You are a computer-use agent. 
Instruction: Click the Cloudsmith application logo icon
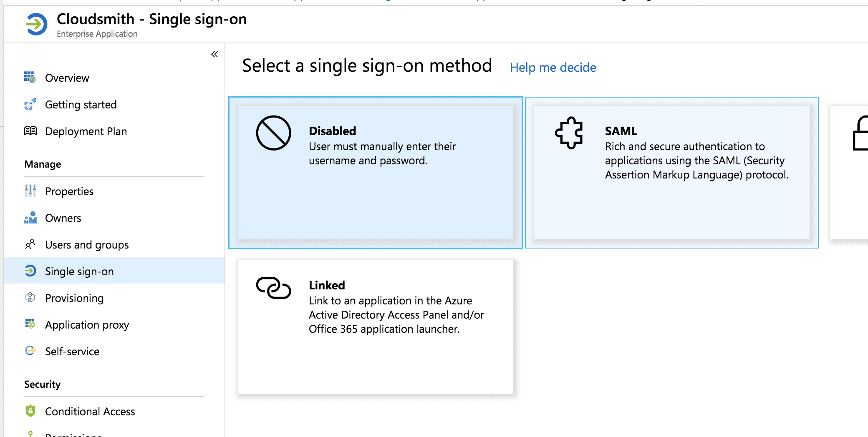coord(36,24)
